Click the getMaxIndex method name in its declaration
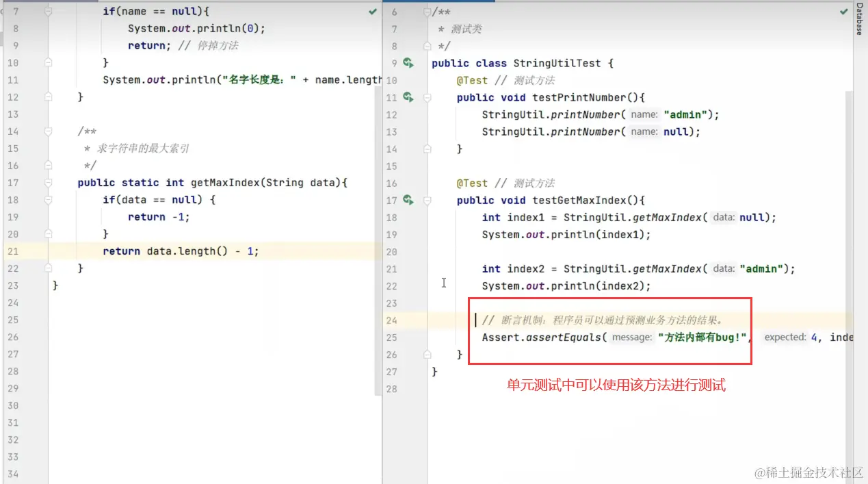 (226, 183)
